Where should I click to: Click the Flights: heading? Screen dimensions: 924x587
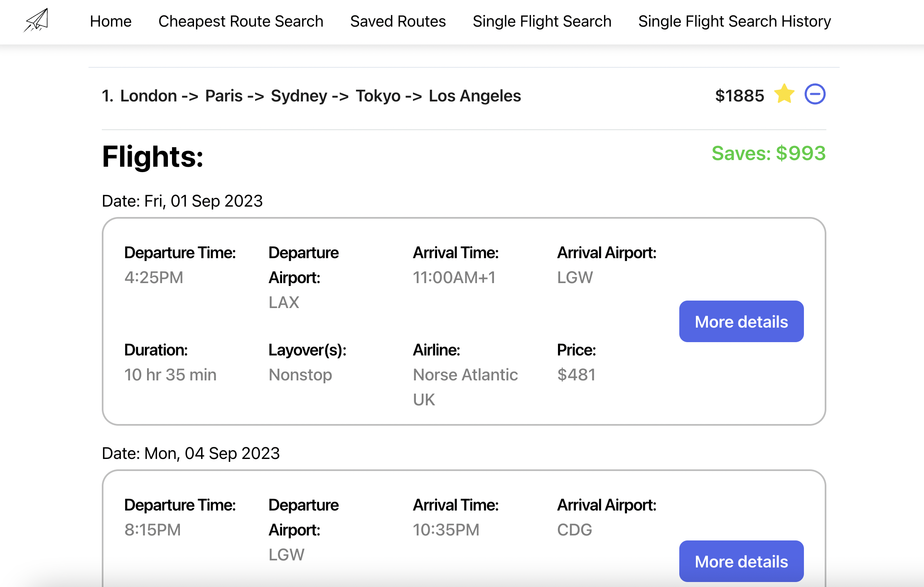coord(152,157)
